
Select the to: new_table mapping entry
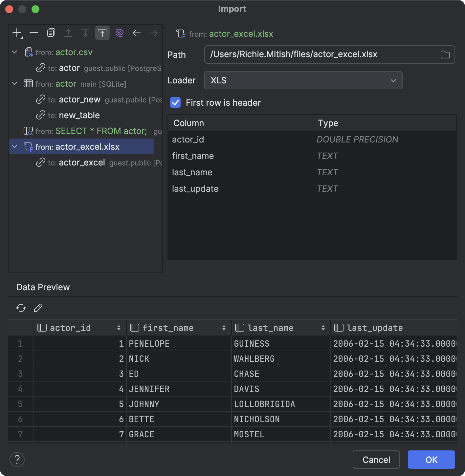79,115
